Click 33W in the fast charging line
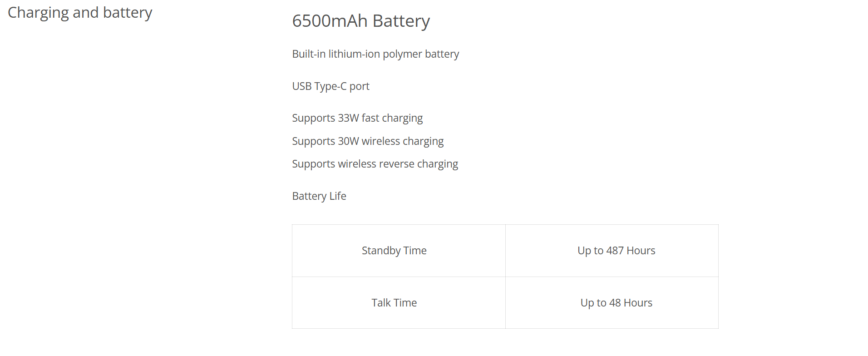868x356 pixels. pos(348,118)
